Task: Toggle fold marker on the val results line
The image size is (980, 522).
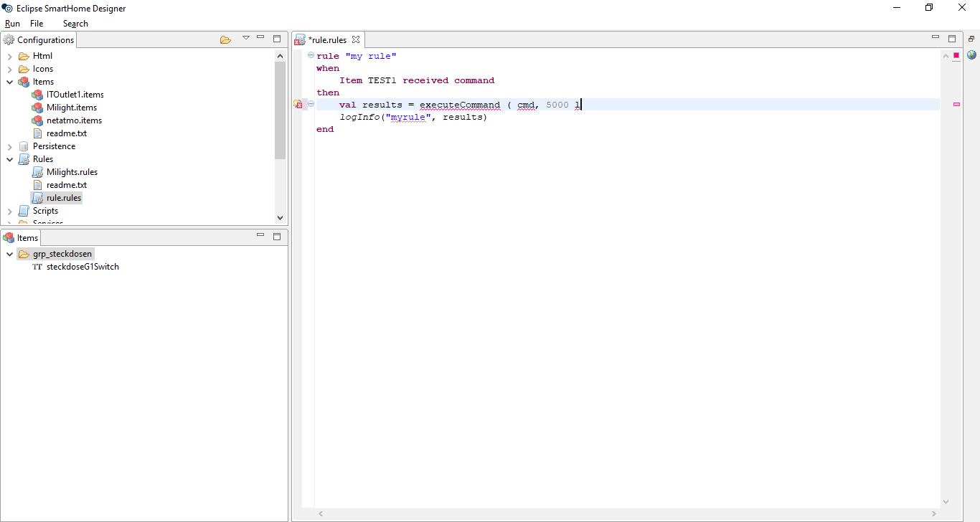Action: tap(311, 105)
